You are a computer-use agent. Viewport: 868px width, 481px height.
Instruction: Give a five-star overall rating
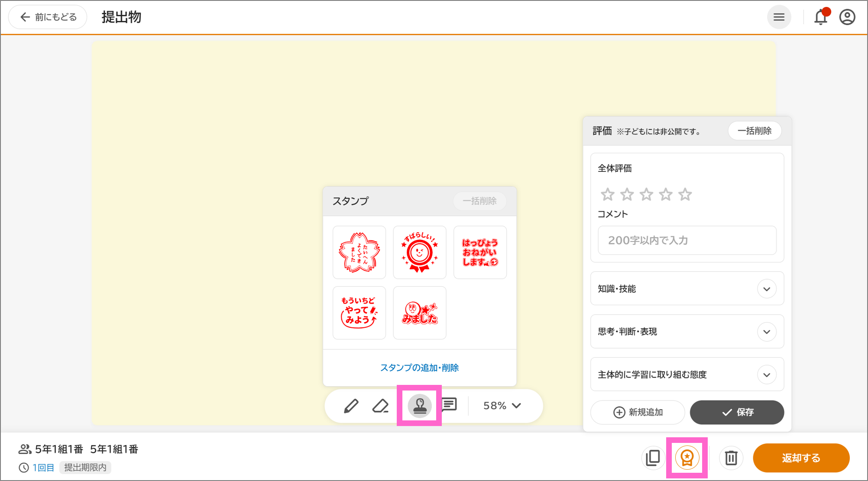[x=686, y=194]
